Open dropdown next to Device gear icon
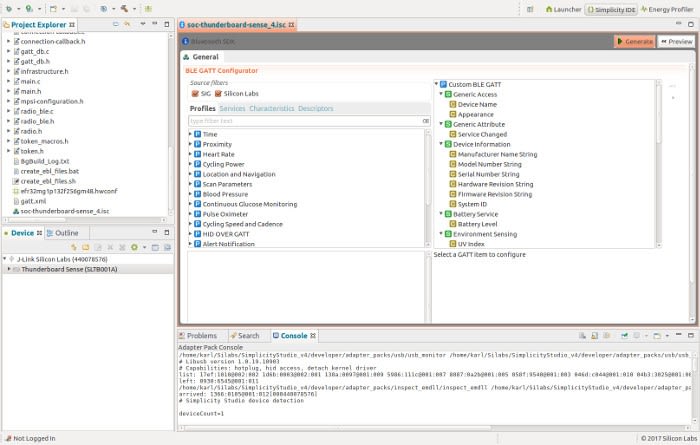700x445 pixels. tap(144, 247)
